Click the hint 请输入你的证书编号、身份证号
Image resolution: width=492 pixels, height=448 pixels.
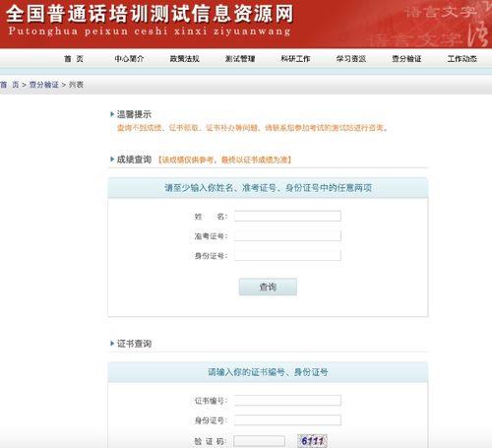coord(268,372)
